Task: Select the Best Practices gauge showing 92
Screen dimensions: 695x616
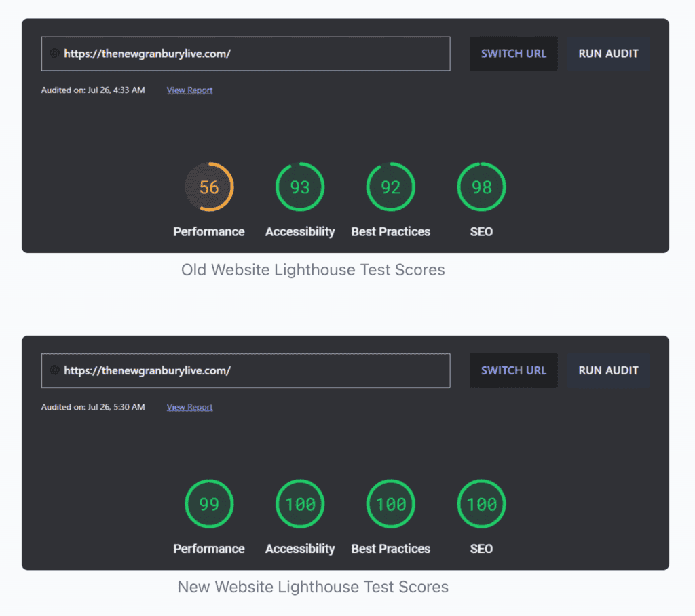Action: [x=390, y=187]
